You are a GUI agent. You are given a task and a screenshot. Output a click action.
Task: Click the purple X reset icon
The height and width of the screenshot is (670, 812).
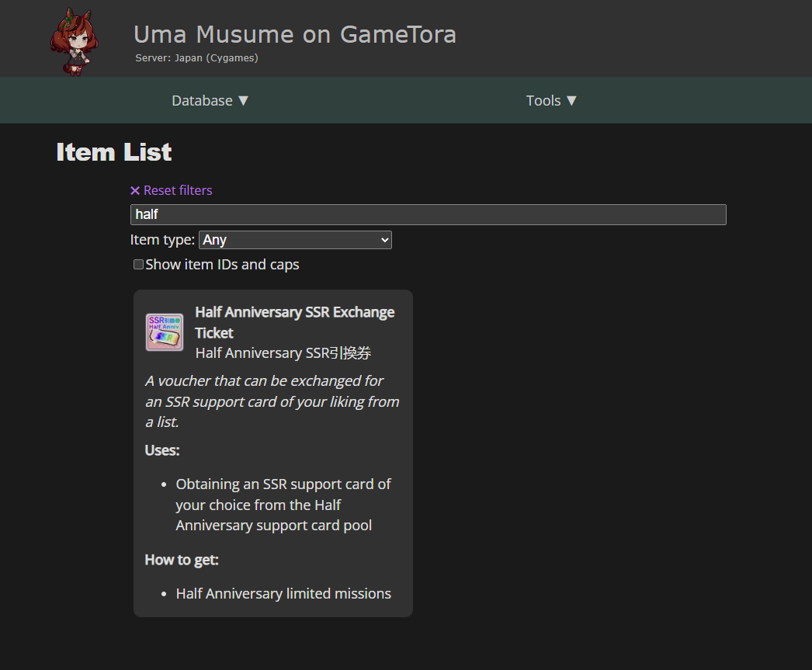pyautogui.click(x=135, y=190)
